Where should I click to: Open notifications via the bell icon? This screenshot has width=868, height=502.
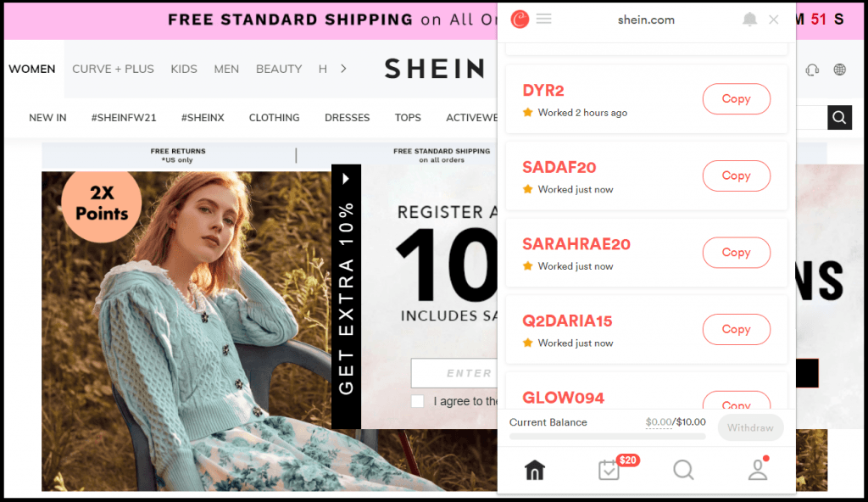click(x=749, y=18)
